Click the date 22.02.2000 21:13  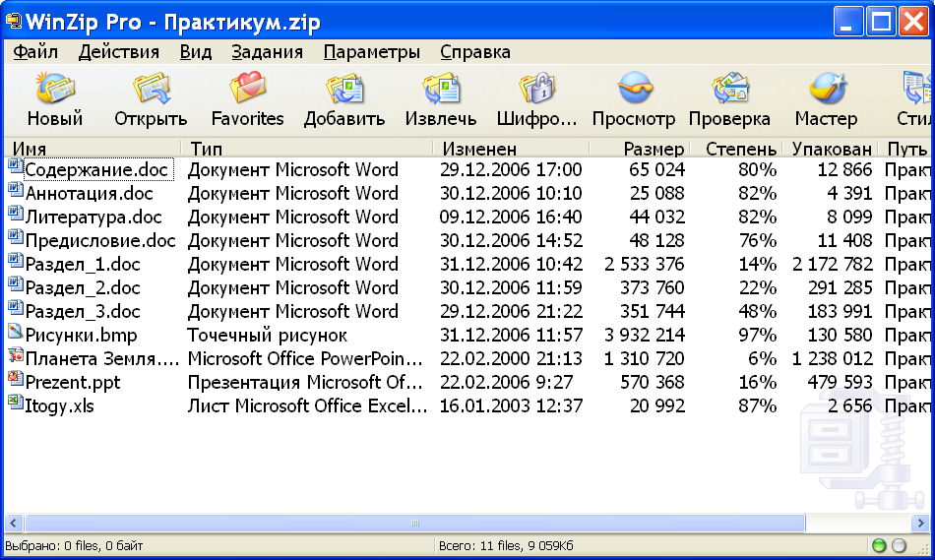[511, 358]
